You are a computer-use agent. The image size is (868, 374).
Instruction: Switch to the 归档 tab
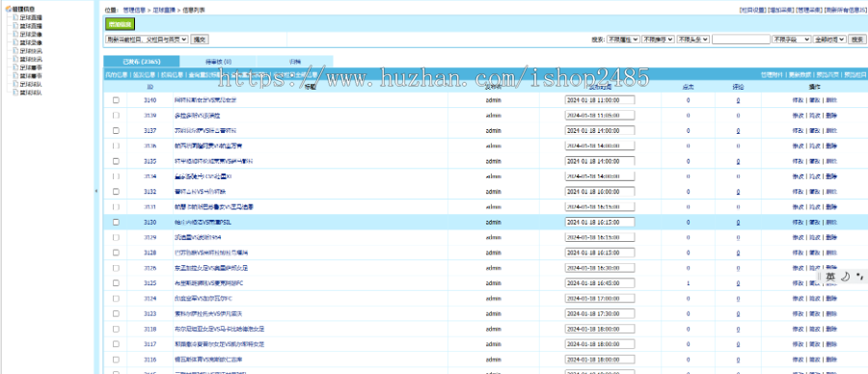294,62
